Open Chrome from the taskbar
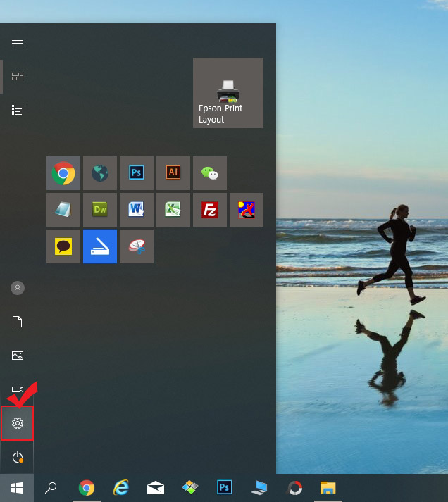The height and width of the screenshot is (502, 448). point(87,488)
